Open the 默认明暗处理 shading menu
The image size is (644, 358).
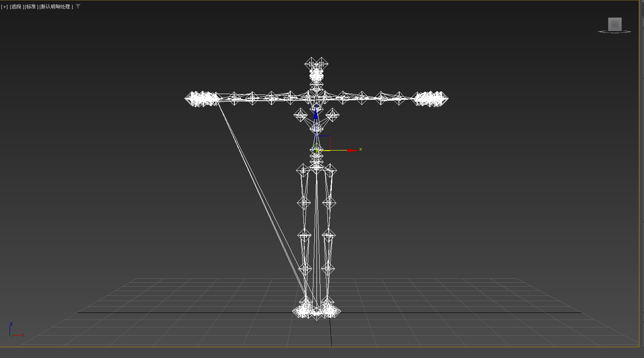56,7
